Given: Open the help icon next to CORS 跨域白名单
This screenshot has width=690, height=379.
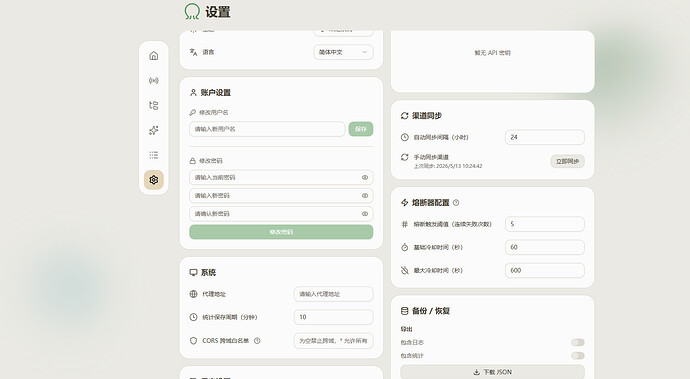Looking at the screenshot, I should (257, 341).
